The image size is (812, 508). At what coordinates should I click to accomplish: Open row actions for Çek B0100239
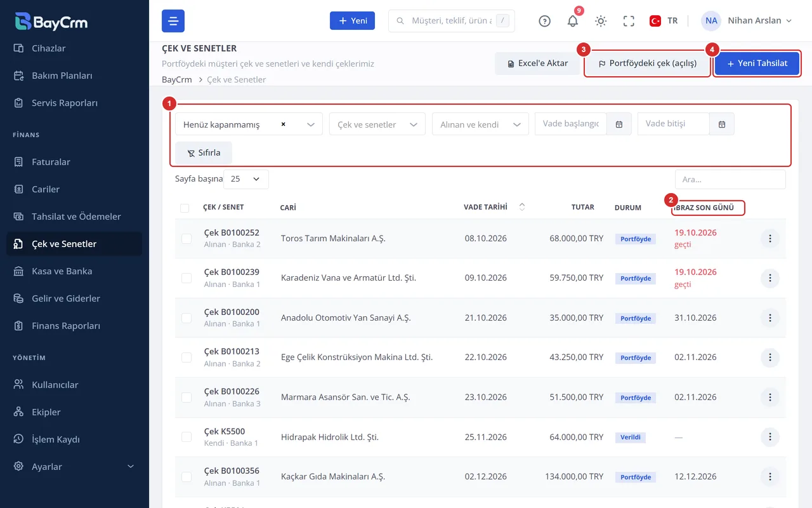(769, 278)
